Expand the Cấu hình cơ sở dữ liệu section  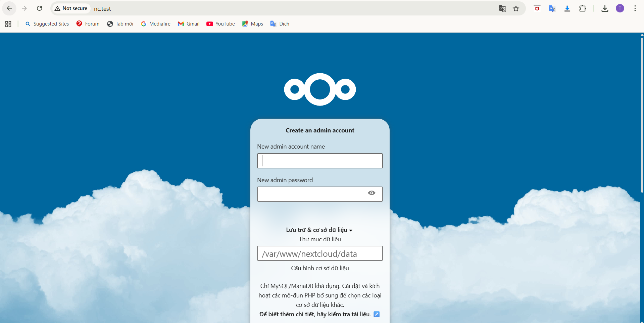319,268
